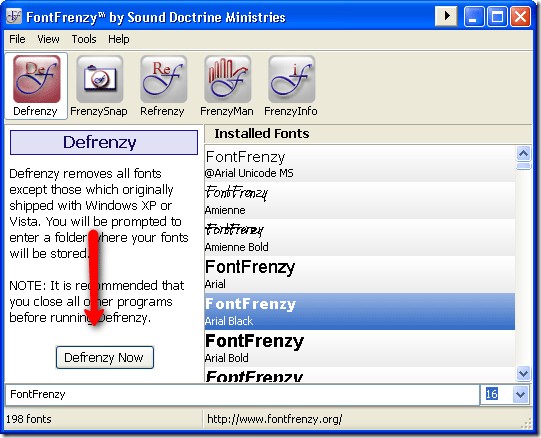The width and height of the screenshot is (541, 438).
Task: Open the FrenzySnap camera tool
Action: tap(99, 86)
